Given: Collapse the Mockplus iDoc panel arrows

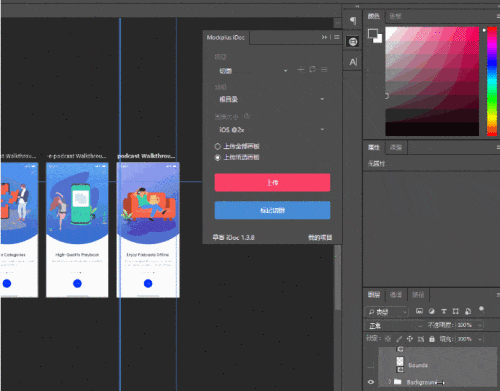Looking at the screenshot, I should (324, 37).
